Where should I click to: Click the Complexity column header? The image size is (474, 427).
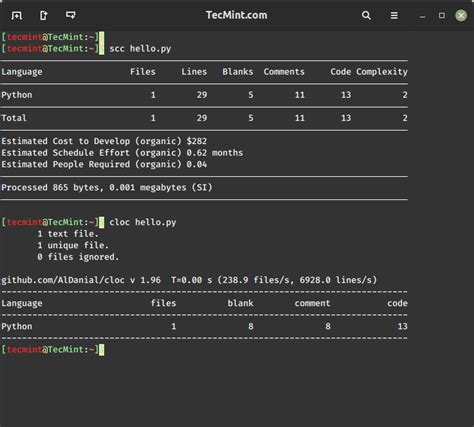click(382, 72)
